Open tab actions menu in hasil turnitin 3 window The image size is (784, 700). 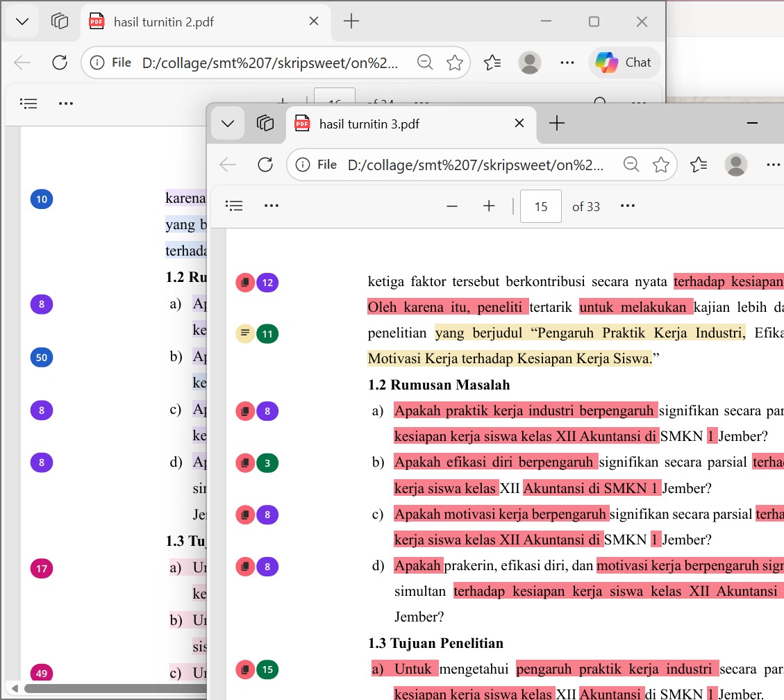click(228, 124)
